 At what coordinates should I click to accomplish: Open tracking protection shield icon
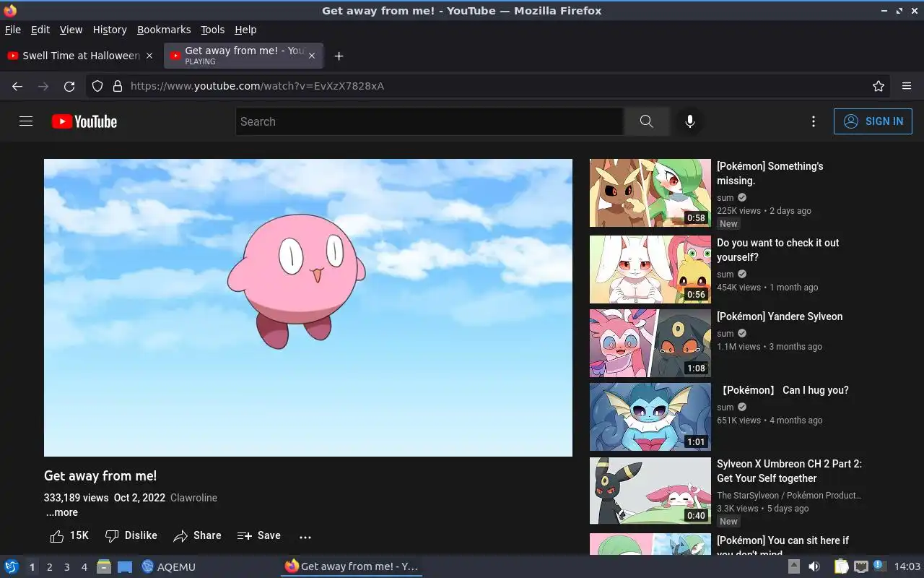tap(97, 86)
